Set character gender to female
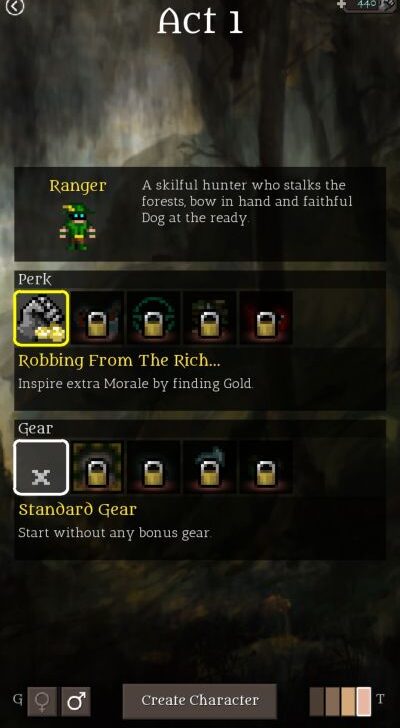The image size is (400, 728). 42,701
